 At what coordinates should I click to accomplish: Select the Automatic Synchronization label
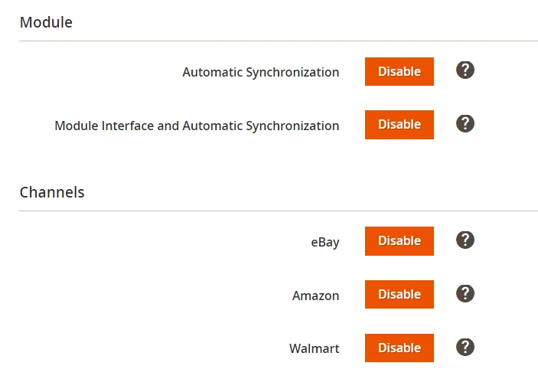[x=260, y=72]
